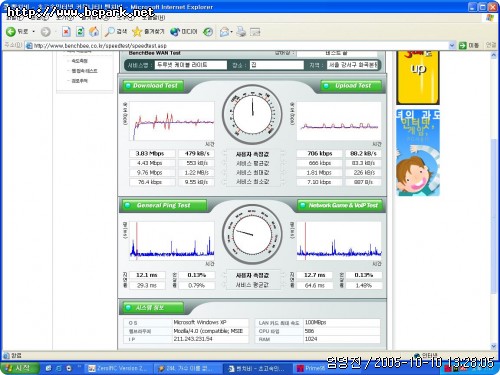
Task: Click the ping test gauge dial
Action: click(x=252, y=234)
